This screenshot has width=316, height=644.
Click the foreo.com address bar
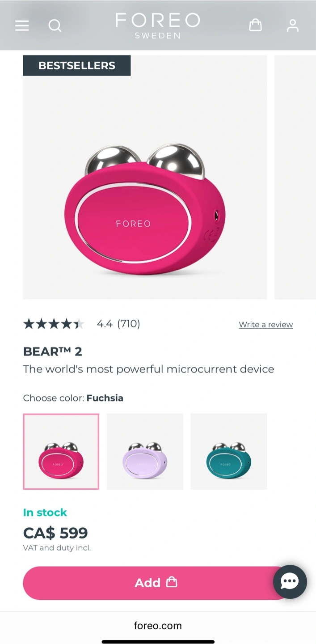coord(158,626)
